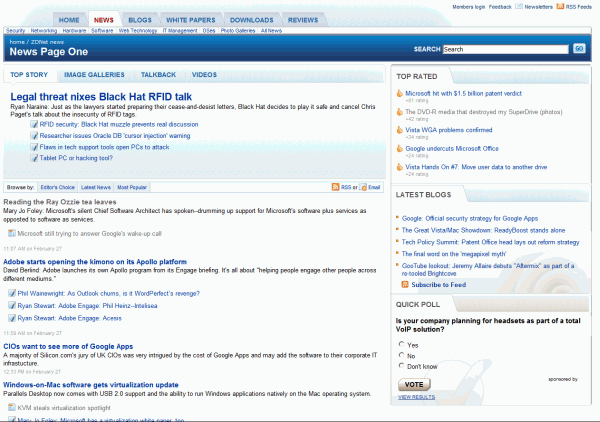Screen dimensions: 600x422
Task: Click the home breadcrumb link
Action: coord(17,42)
